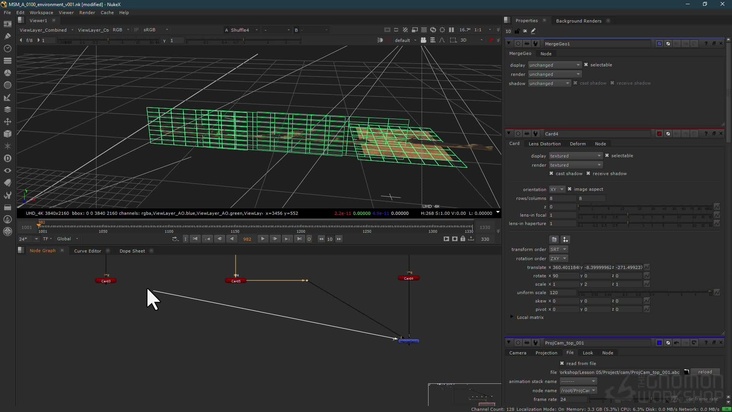Float the Card4 properties panel

click(x=714, y=134)
